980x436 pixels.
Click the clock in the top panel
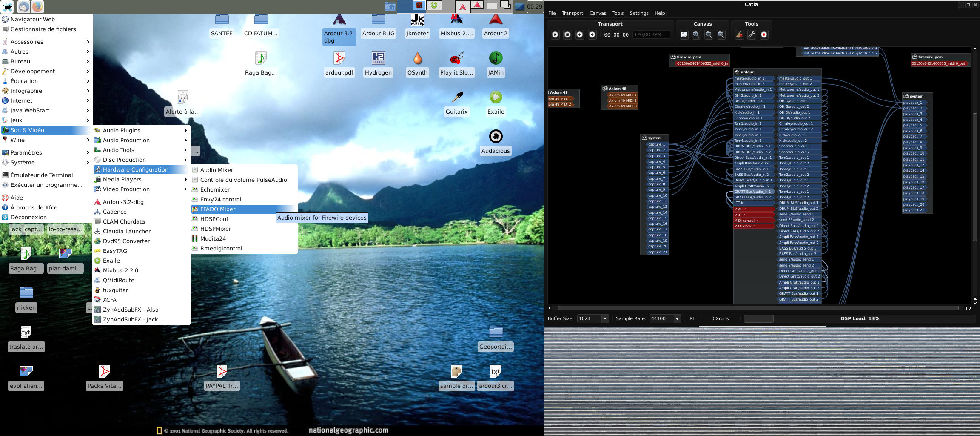(x=535, y=6)
